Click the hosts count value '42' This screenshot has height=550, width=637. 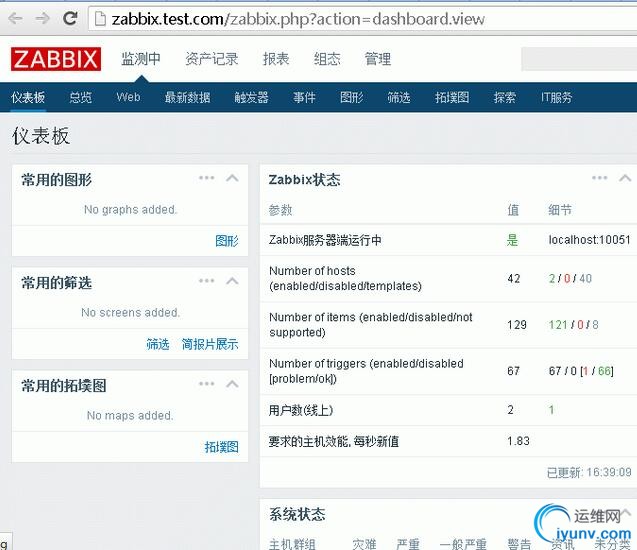pyautogui.click(x=514, y=278)
